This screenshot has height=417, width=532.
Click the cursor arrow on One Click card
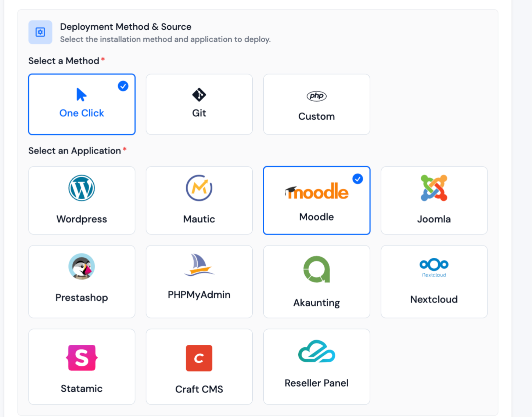click(81, 94)
